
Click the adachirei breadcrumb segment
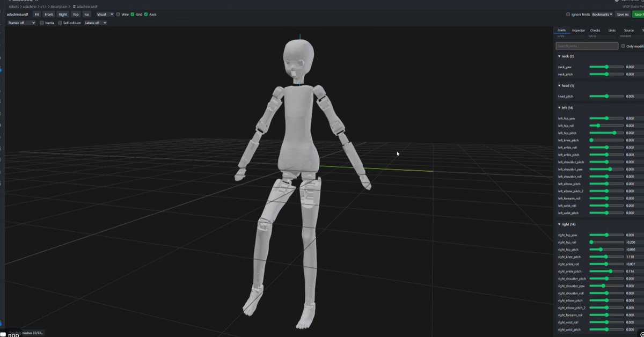click(30, 6)
